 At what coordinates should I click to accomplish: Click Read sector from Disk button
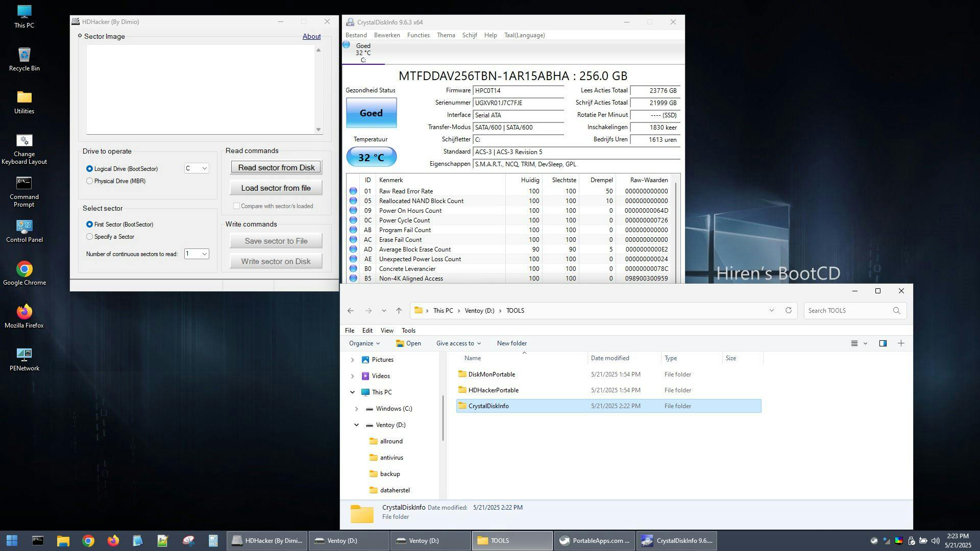(x=276, y=167)
